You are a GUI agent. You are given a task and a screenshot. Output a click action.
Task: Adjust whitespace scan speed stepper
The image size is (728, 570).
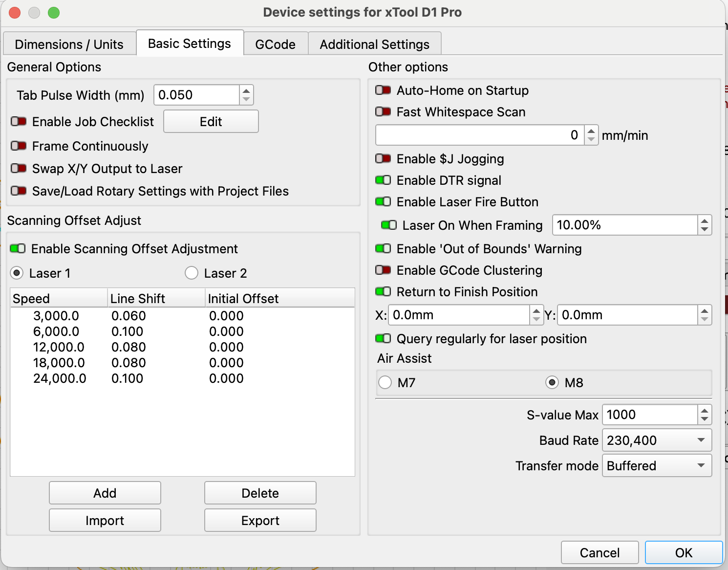click(591, 135)
